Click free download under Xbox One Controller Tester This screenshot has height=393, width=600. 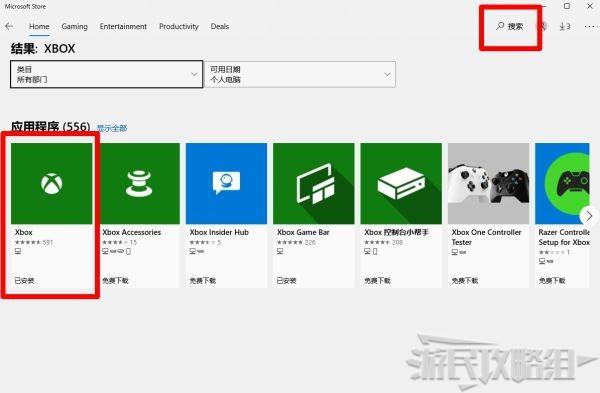(x=465, y=280)
